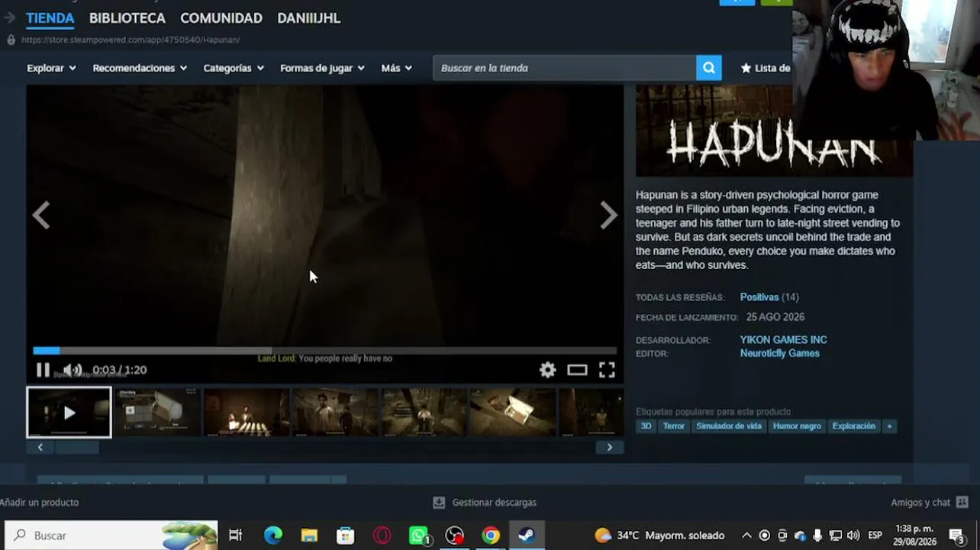980x550 pixels.
Task: Open the network tray icon
Action: pyautogui.click(x=836, y=535)
